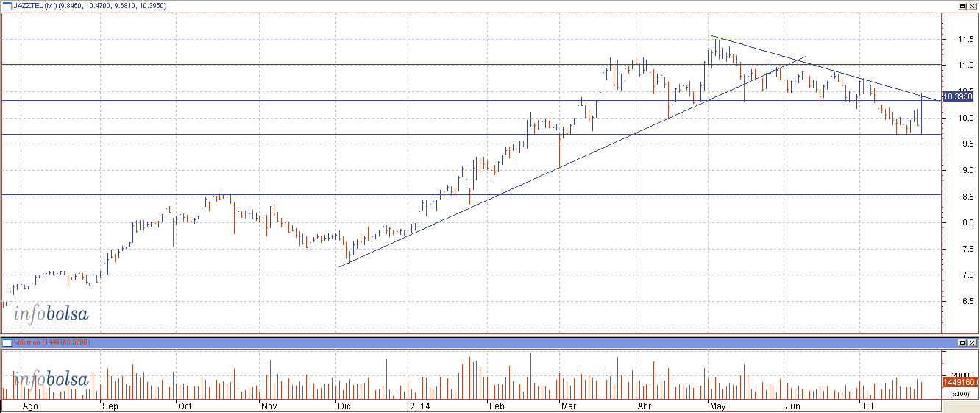Image resolution: width=980 pixels, height=413 pixels.
Task: Click the infobolsa logo in price chart
Action: 51,314
